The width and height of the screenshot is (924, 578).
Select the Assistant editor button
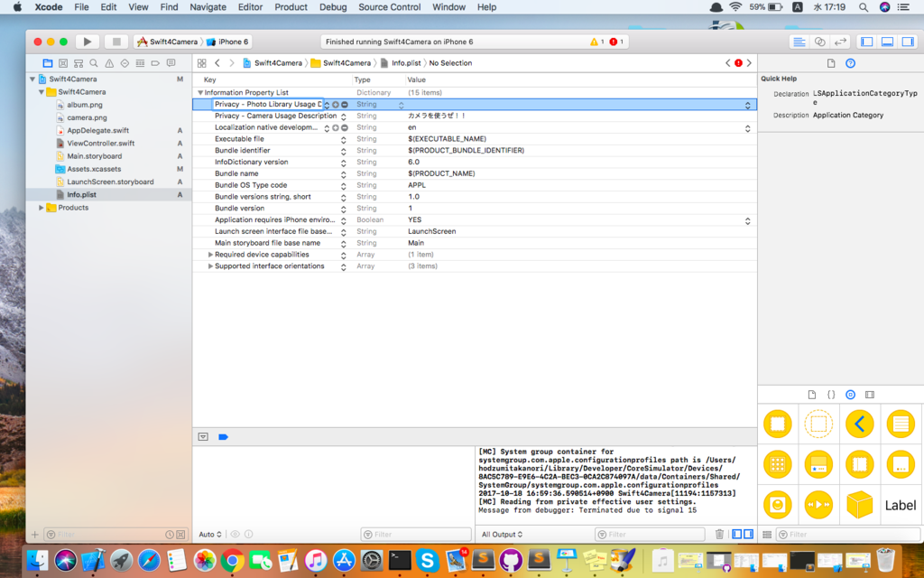[819, 42]
